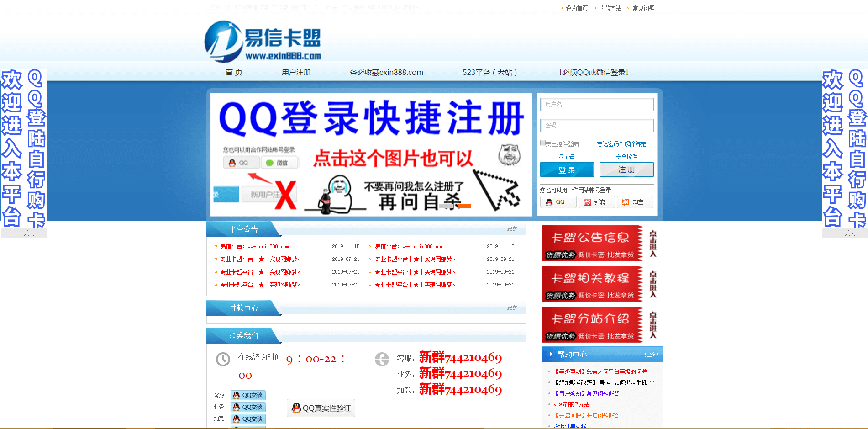Open the 卡盟公告信息 red banner

coord(592,243)
